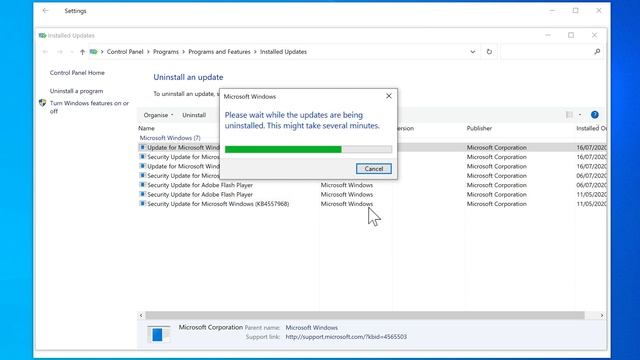Viewport: 640px width, 360px height.
Task: Maximize the Installed Updates window
Action: tap(571, 36)
